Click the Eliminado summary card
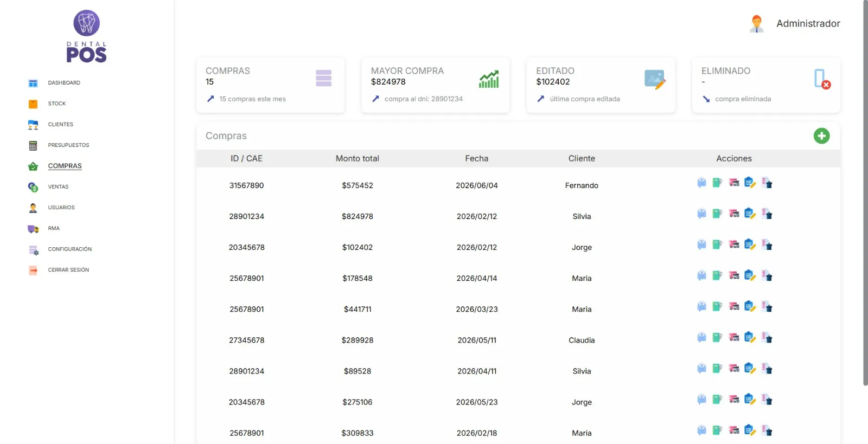The width and height of the screenshot is (868, 444). (766, 85)
